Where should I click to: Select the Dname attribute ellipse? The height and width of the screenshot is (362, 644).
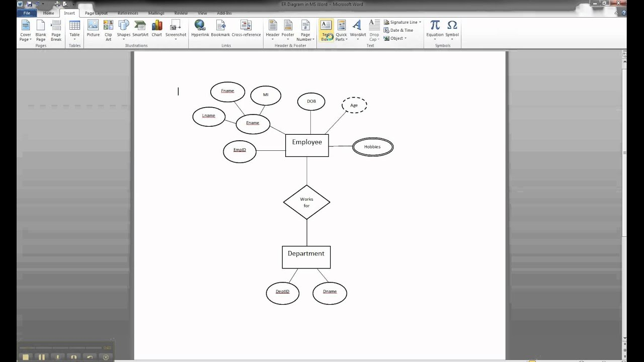[330, 294]
